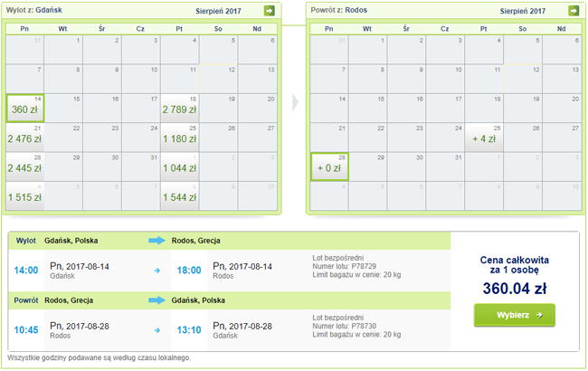Select departure on 18th for 2 789 zł

(x=179, y=108)
